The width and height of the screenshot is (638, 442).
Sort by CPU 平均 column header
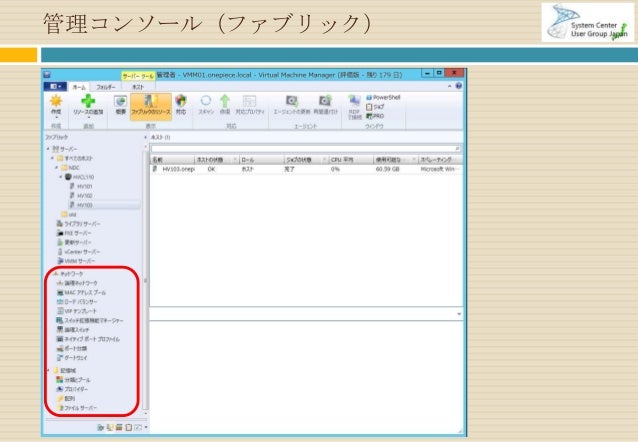(x=351, y=160)
